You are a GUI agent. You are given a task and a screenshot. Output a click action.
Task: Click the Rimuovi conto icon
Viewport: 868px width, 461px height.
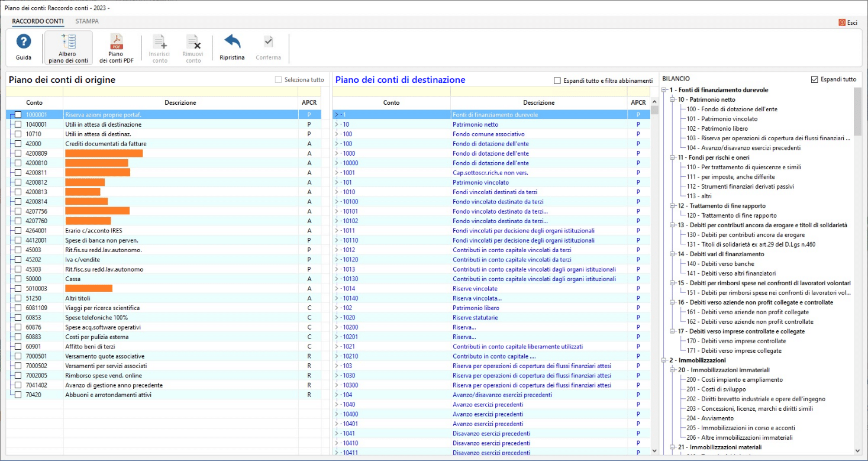tap(193, 42)
